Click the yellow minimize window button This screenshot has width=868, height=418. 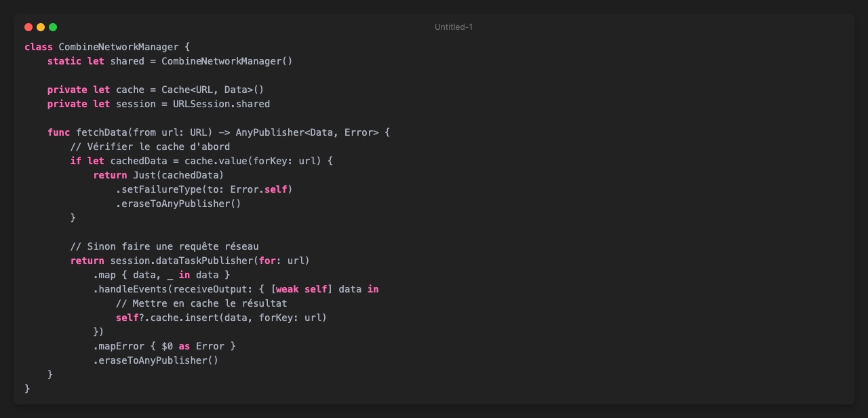(x=41, y=27)
